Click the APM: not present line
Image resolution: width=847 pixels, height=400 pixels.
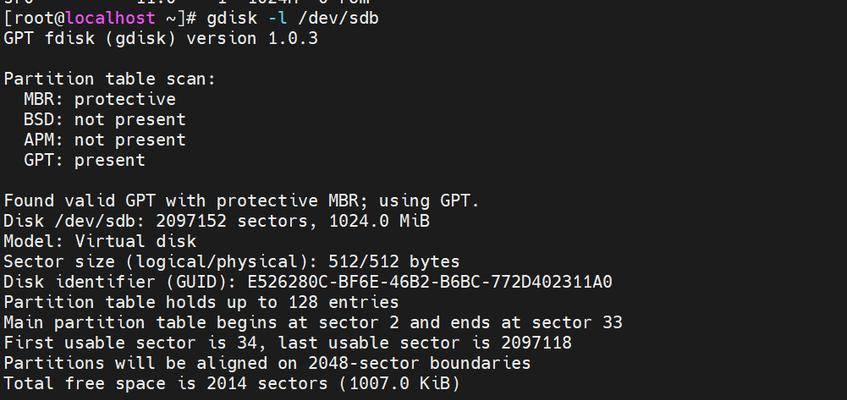pyautogui.click(x=105, y=140)
